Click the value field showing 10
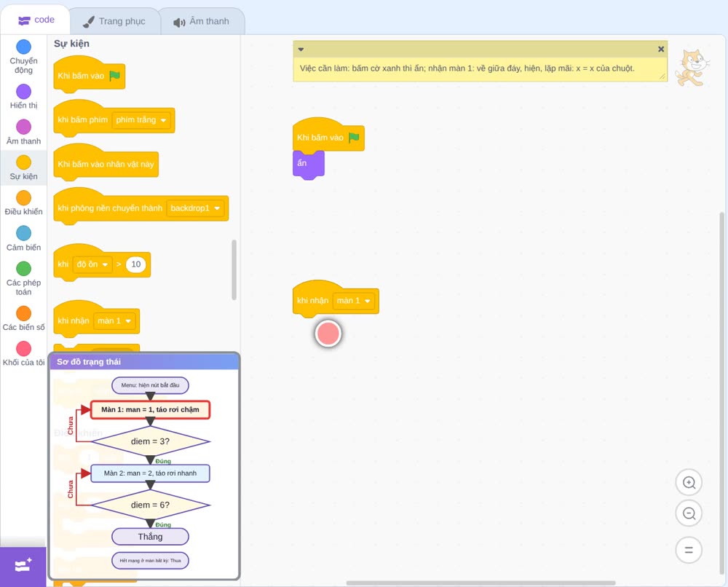 135,264
